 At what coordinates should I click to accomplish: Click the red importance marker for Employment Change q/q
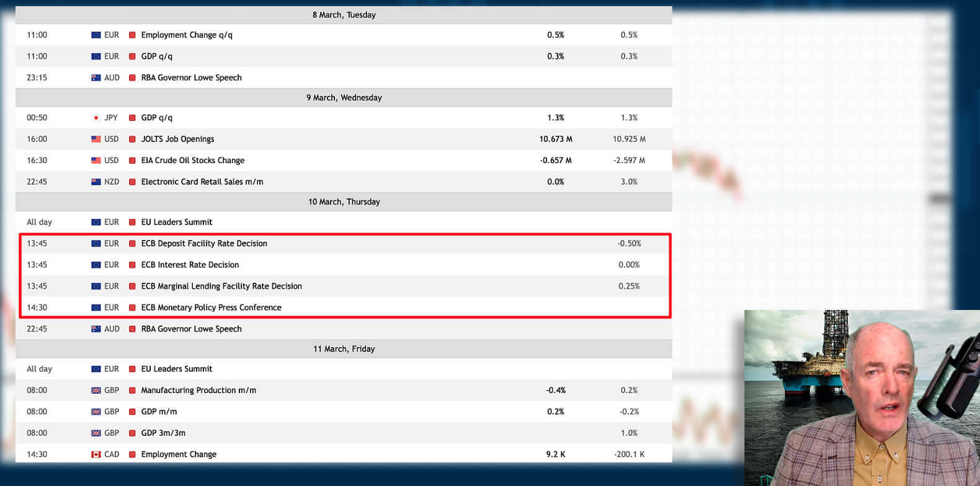(132, 35)
